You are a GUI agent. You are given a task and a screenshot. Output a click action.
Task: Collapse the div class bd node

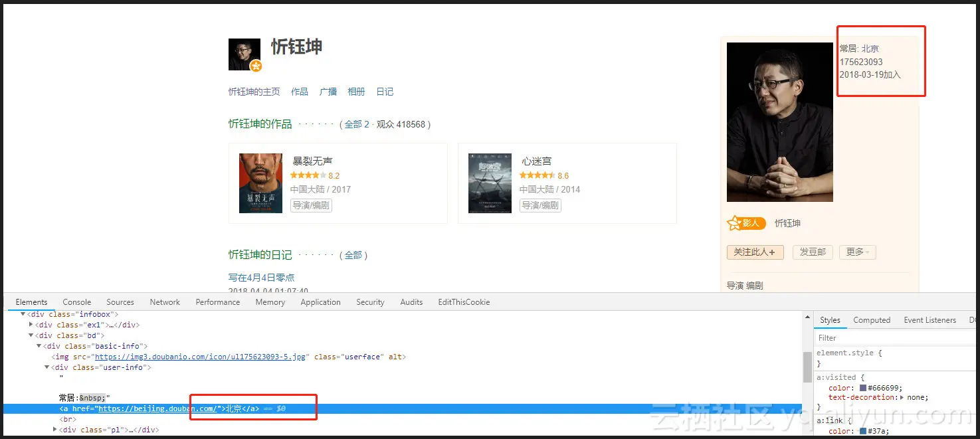tap(31, 335)
